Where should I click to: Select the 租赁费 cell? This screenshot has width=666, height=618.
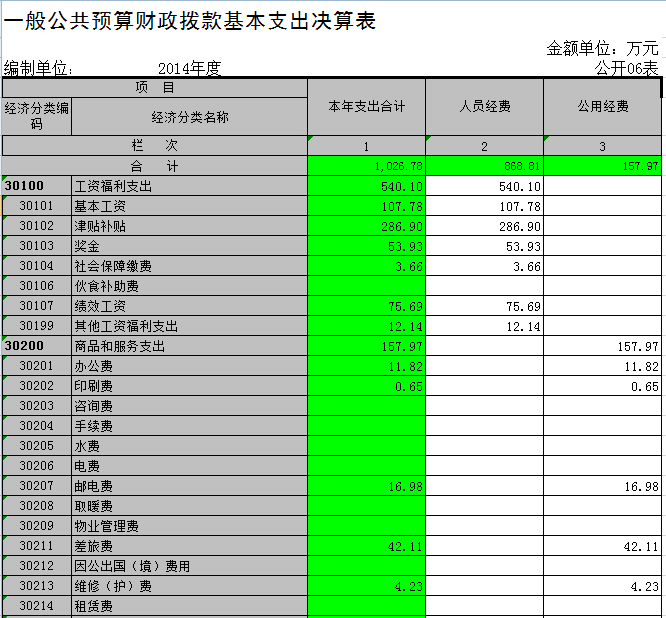pos(189,605)
